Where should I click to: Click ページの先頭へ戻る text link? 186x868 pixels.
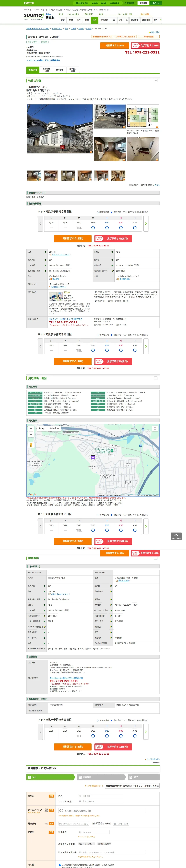[153, 759]
